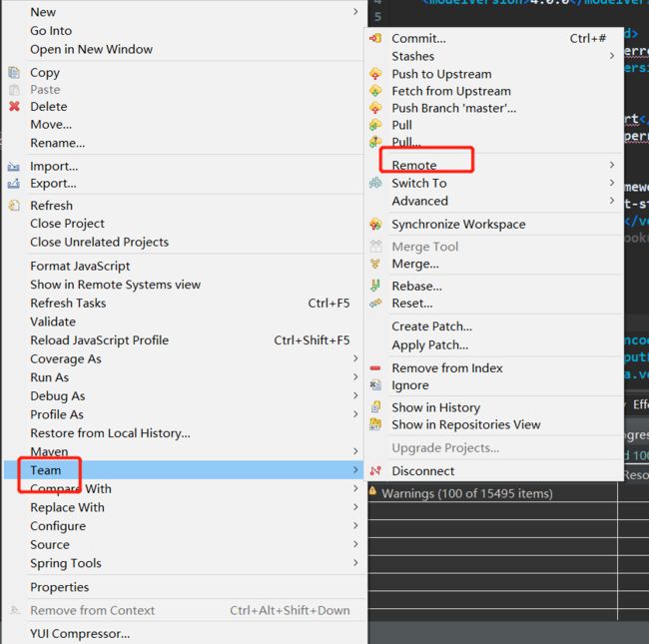This screenshot has height=644, width=649.
Task: Expand the Stashes submenu arrow
Action: [612, 56]
